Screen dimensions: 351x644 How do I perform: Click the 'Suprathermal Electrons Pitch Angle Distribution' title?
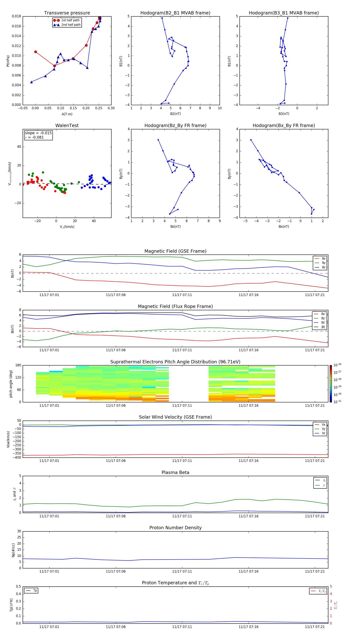[175, 362]
